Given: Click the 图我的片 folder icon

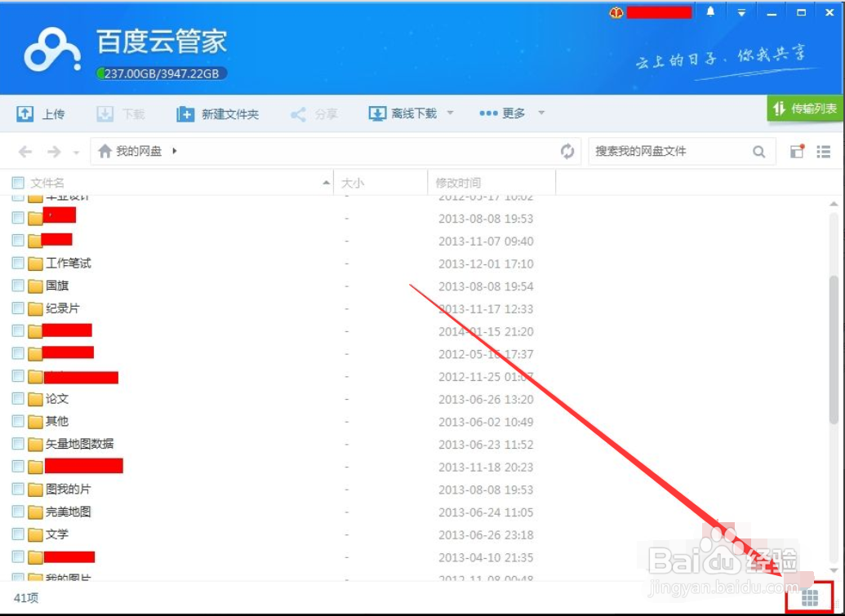Looking at the screenshot, I should pos(36,490).
